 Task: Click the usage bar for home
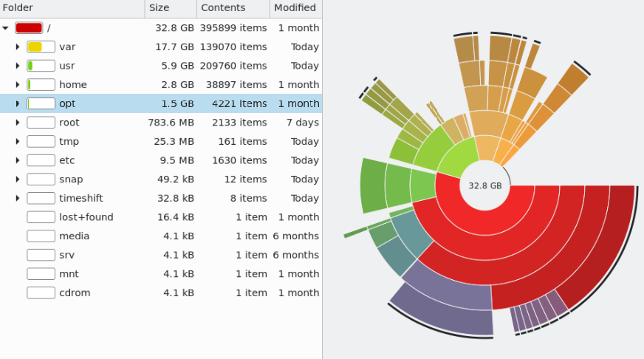click(x=41, y=85)
